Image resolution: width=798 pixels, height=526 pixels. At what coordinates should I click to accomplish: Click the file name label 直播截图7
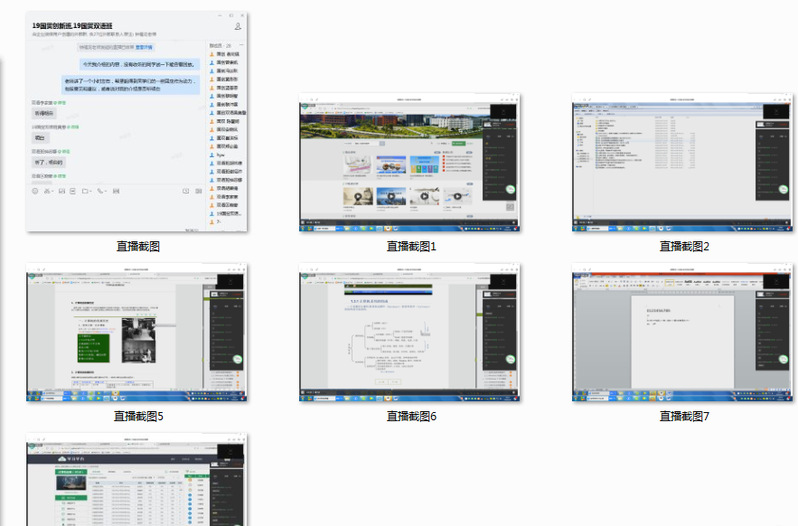pyautogui.click(x=684, y=416)
